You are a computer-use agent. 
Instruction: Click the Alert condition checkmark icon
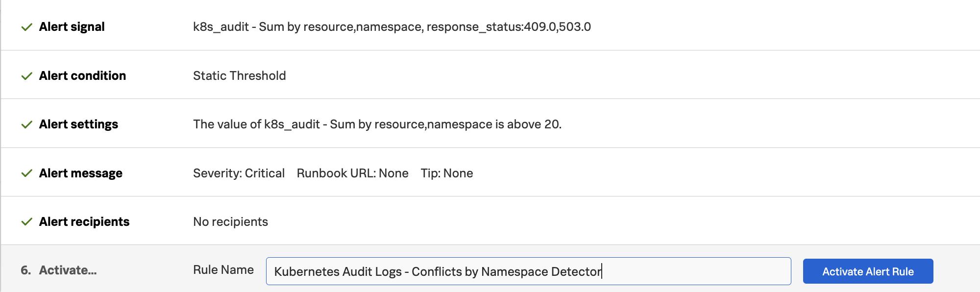pos(27,76)
